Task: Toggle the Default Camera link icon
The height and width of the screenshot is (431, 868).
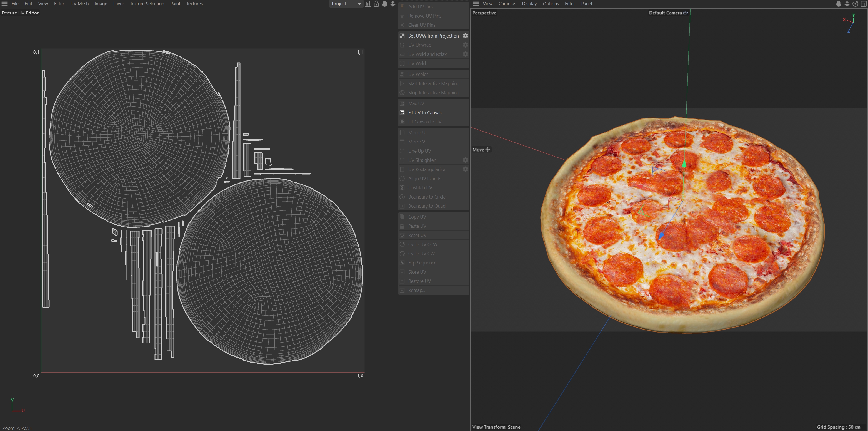Action: pos(685,13)
